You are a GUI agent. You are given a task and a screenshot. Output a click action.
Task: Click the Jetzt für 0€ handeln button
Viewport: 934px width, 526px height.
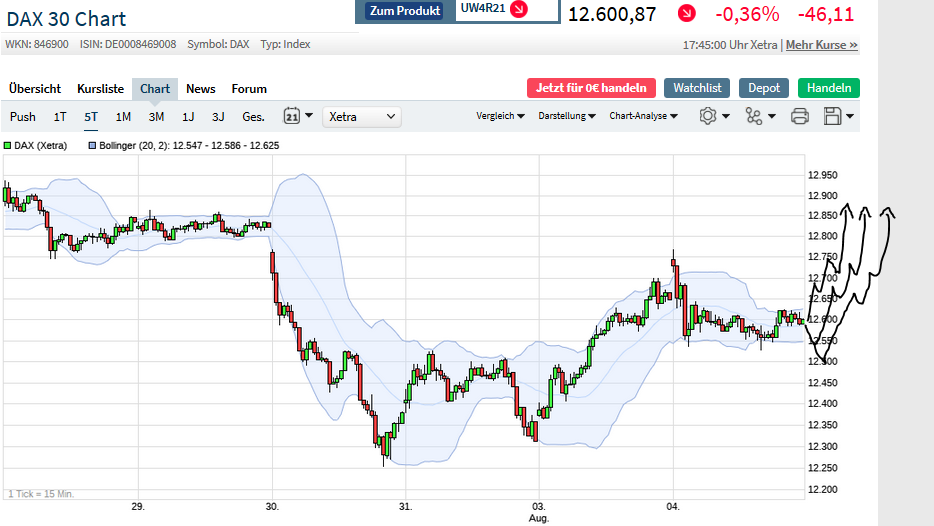click(591, 88)
